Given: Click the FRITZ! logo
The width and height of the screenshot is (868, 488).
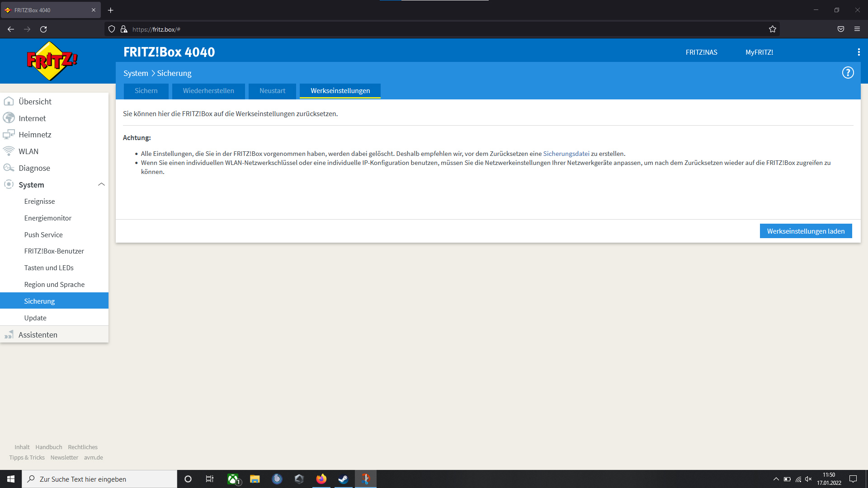Looking at the screenshot, I should pos(52,61).
